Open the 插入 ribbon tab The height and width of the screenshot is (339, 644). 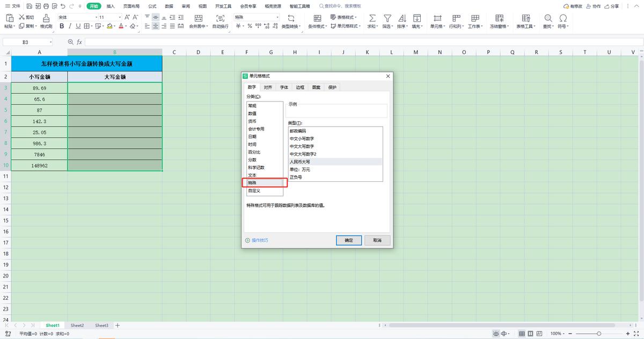pos(112,6)
